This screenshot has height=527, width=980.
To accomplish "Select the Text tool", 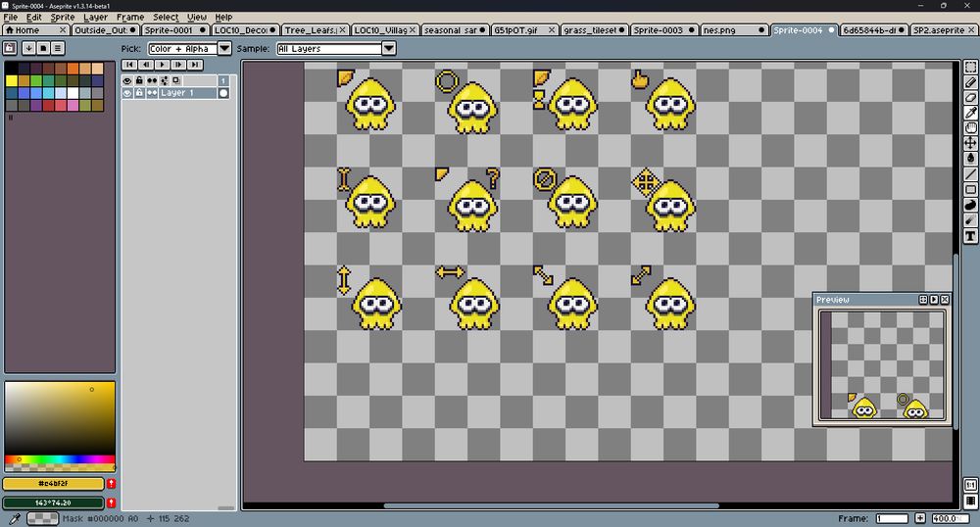I will (x=970, y=235).
